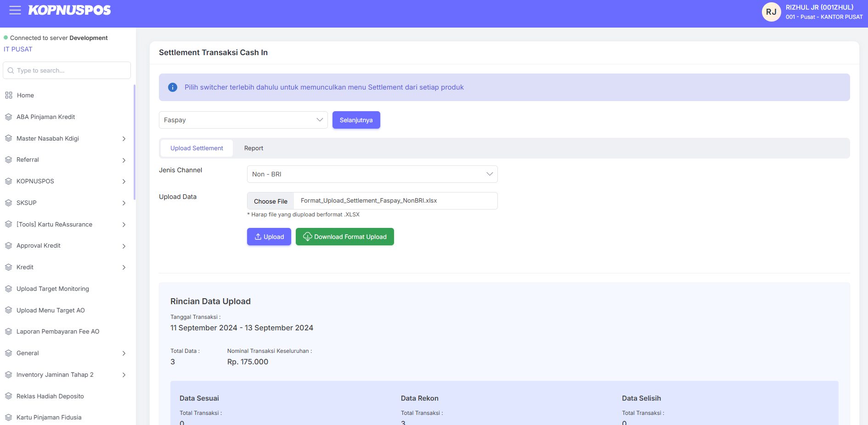Image resolution: width=868 pixels, height=425 pixels.
Task: Open the Jenis Channel dropdown showing Non - BRI
Action: pyautogui.click(x=372, y=174)
